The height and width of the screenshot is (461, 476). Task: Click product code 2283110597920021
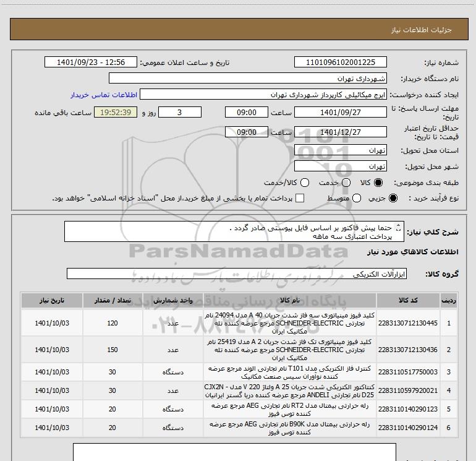(x=408, y=390)
